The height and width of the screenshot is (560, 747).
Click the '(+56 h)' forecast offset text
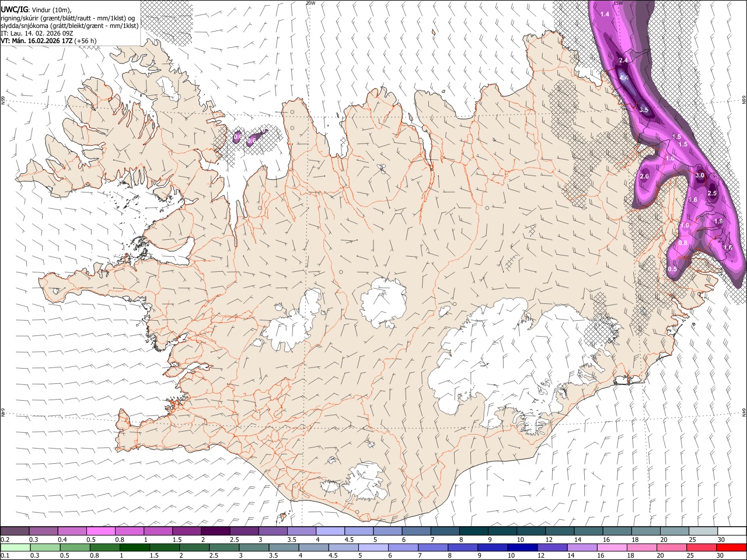click(x=86, y=41)
